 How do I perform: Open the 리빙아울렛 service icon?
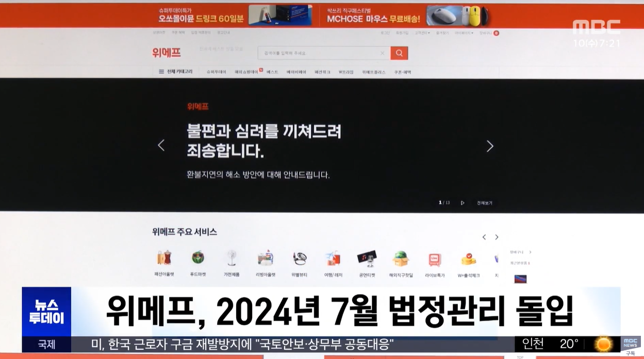266,258
